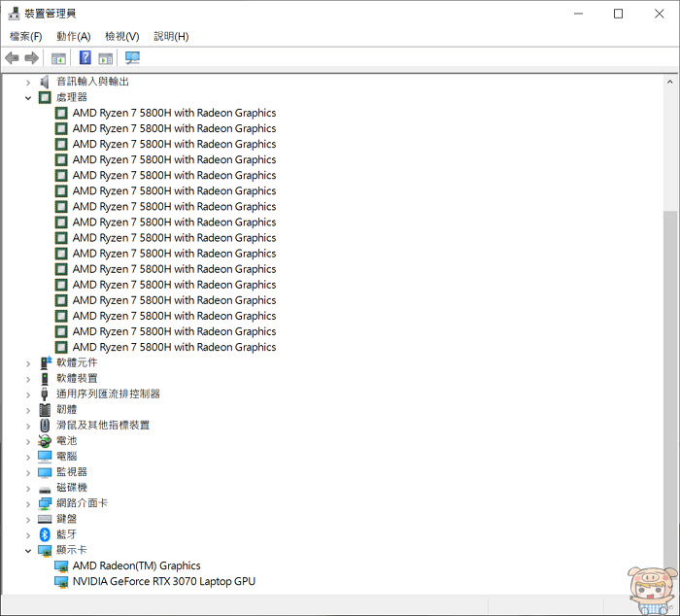Expand the 監視器 category
The height and width of the screenshot is (616, 680).
point(28,472)
